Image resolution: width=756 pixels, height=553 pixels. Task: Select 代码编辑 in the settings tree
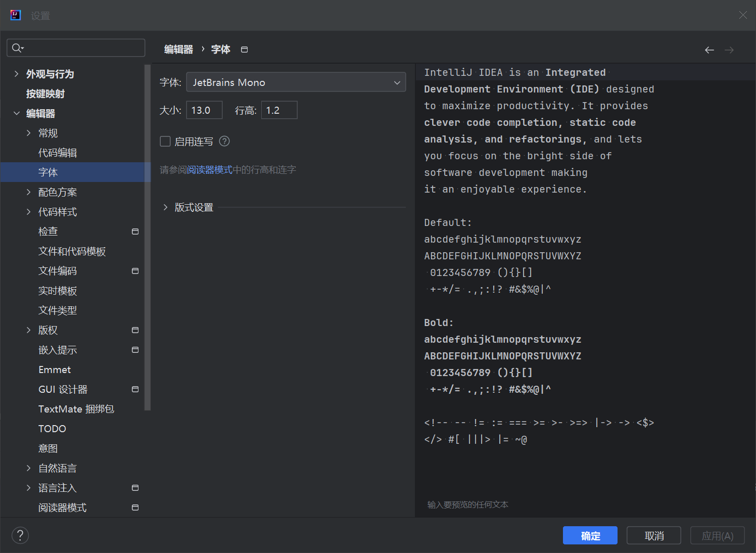click(58, 153)
